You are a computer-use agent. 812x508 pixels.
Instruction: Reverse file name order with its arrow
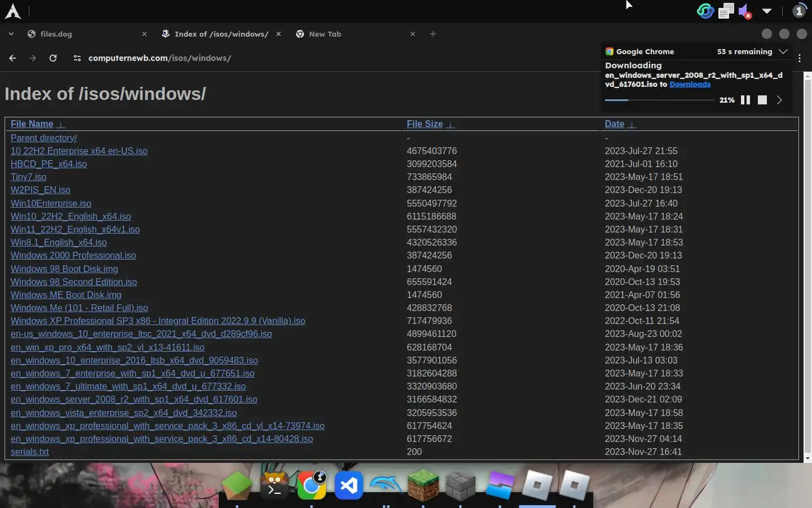[60, 124]
